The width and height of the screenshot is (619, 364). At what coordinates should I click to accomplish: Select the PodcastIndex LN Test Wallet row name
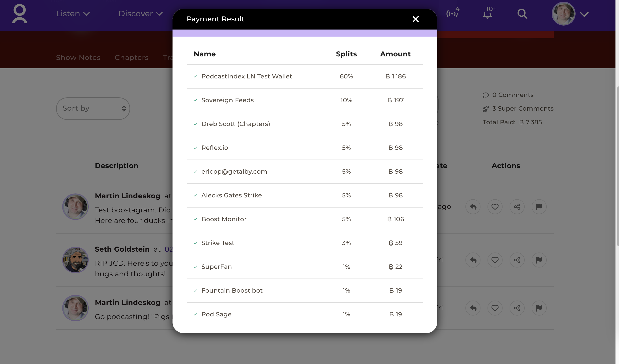pyautogui.click(x=247, y=76)
